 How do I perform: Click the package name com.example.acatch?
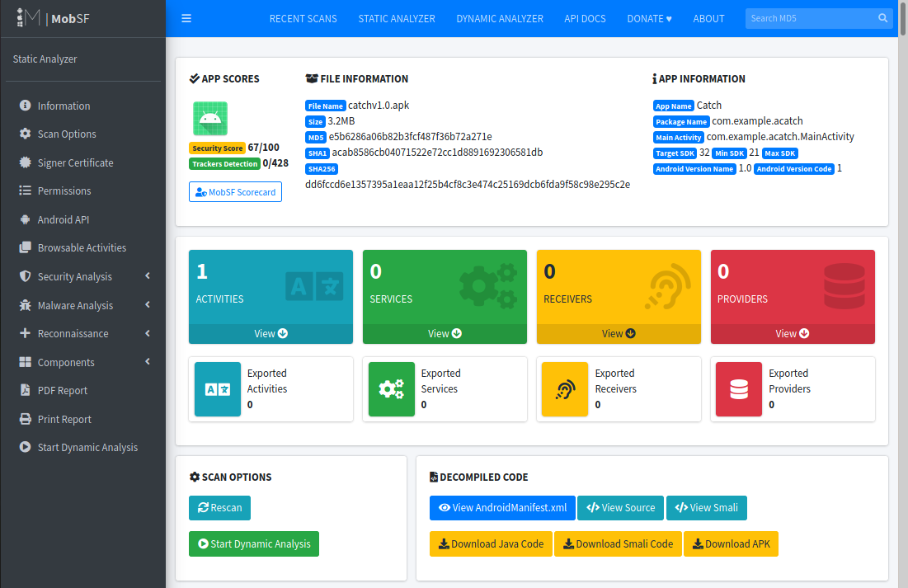click(x=757, y=121)
